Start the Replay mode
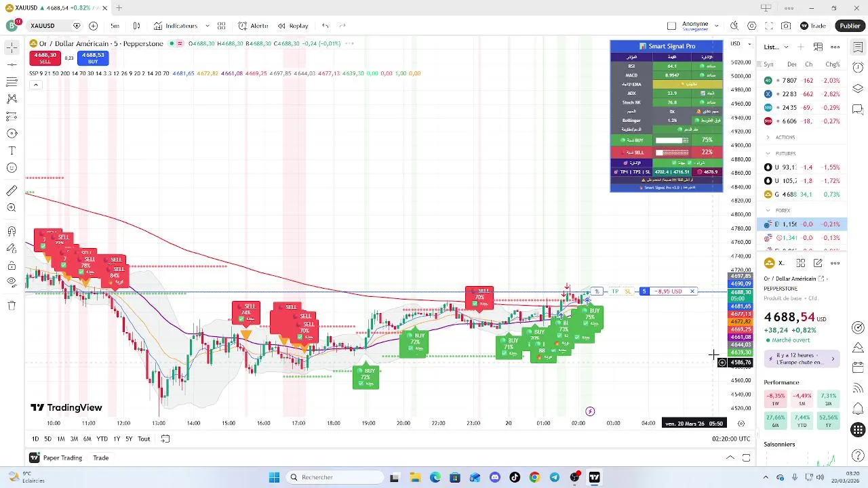This screenshot has height=488, width=868. [293, 26]
